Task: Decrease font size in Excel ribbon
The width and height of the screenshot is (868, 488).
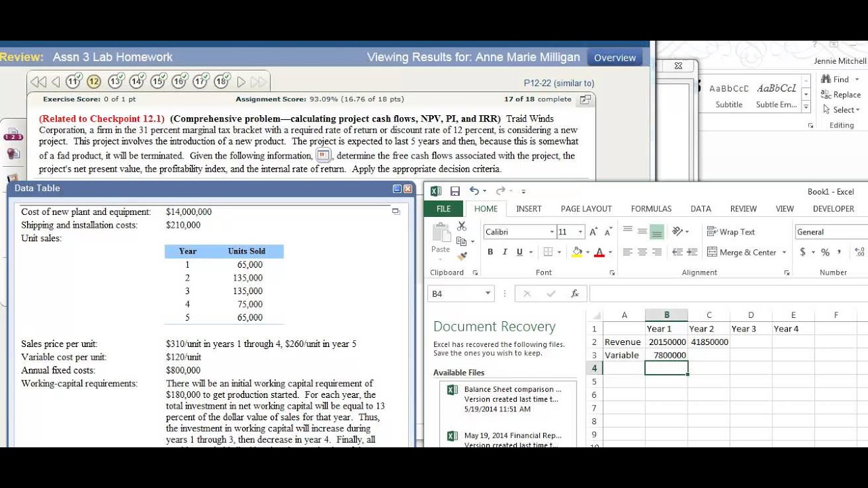Action: click(x=608, y=232)
